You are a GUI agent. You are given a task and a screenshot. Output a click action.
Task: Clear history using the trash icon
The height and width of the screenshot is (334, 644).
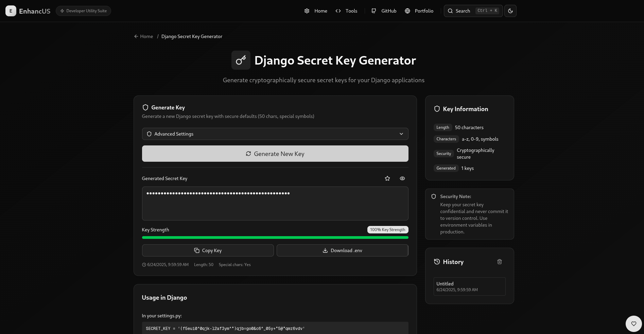(499, 262)
